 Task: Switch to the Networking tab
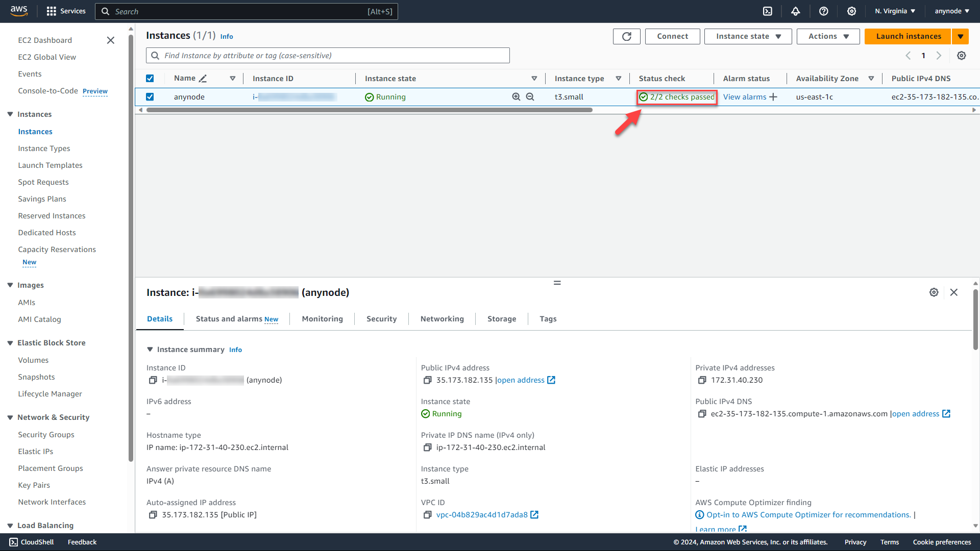click(x=442, y=319)
